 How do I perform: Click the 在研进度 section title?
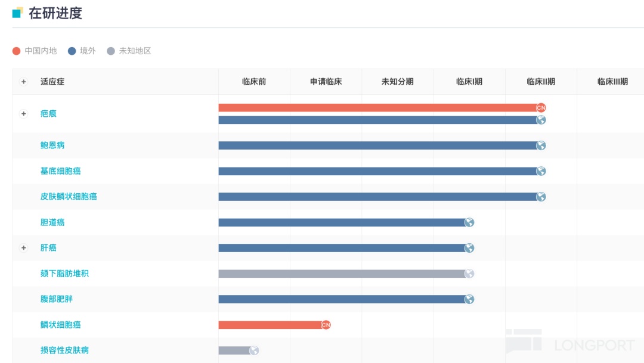(55, 13)
